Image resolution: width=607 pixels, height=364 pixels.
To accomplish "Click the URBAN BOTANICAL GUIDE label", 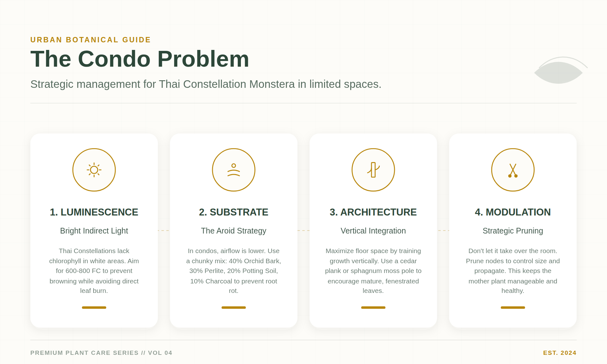I will click(x=90, y=40).
